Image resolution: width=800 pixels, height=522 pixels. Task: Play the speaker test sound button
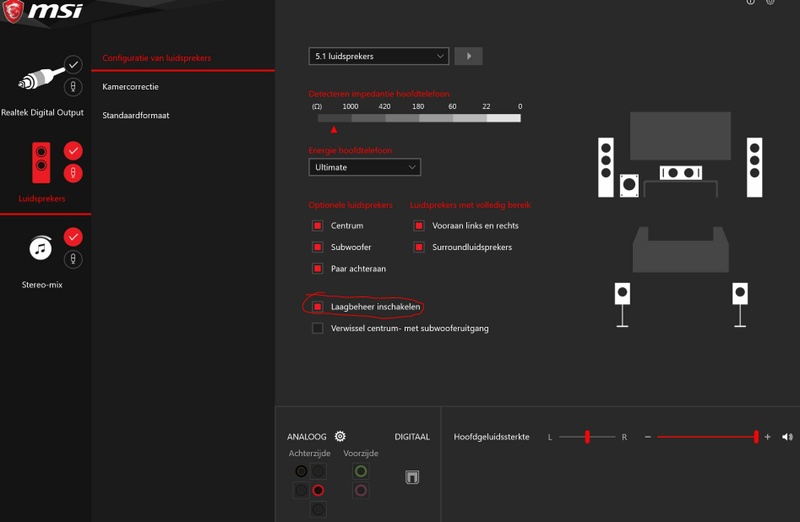pyautogui.click(x=468, y=56)
